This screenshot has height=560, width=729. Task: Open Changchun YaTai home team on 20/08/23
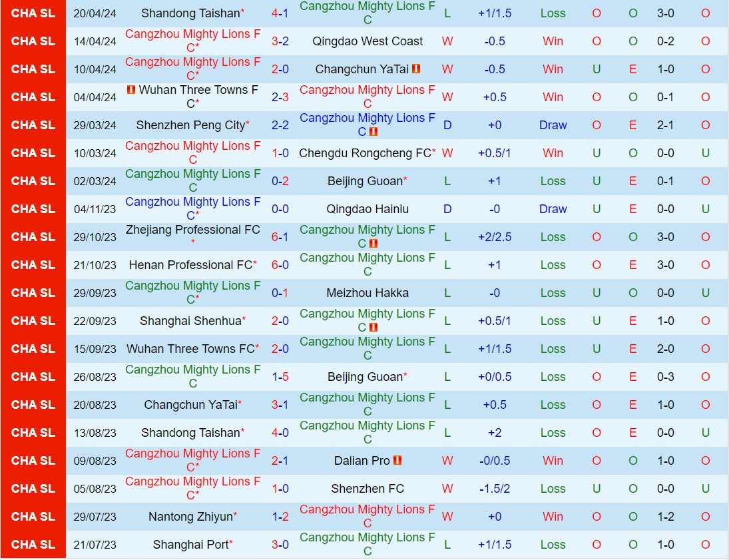[x=190, y=405]
